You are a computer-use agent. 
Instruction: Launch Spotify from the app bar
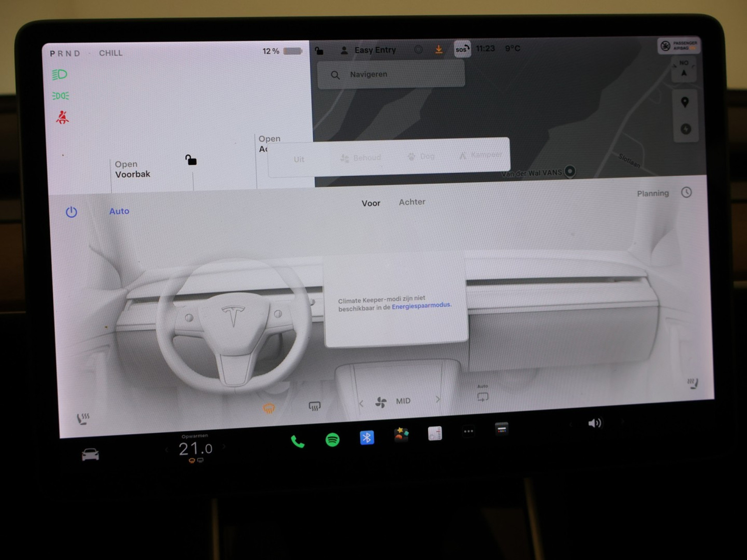point(332,440)
